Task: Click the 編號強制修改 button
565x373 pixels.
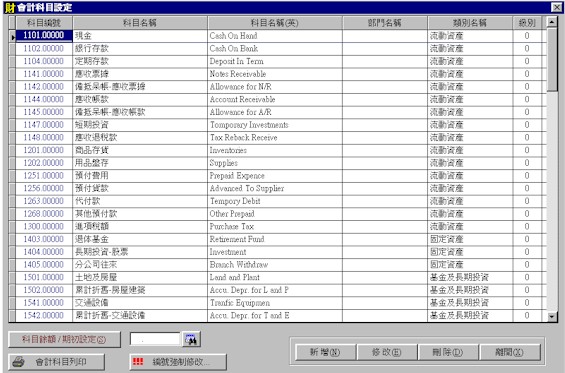Action: pos(178,362)
